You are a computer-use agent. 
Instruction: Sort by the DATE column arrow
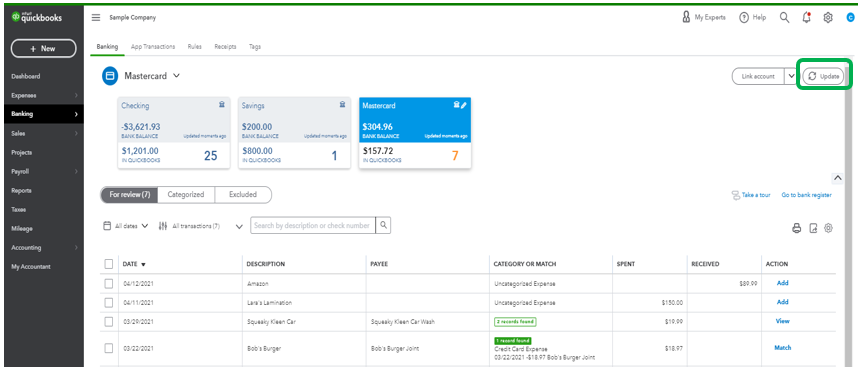coord(143,264)
